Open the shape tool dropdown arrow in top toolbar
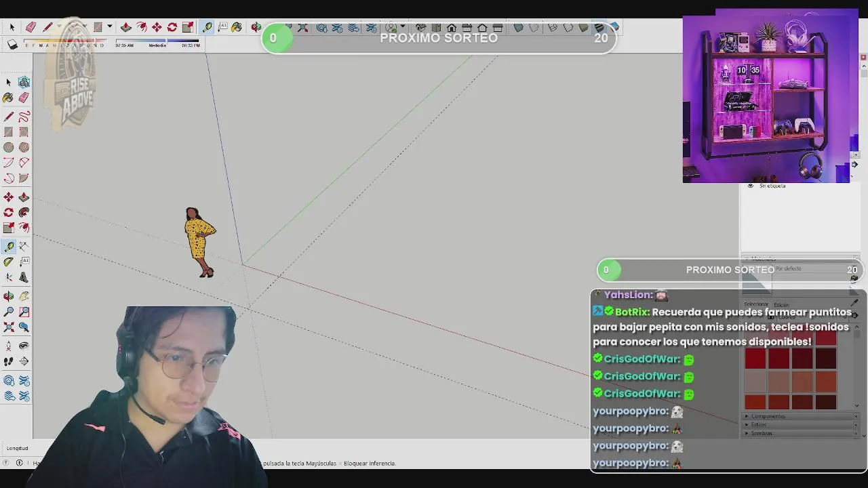The width and height of the screenshot is (868, 488). (x=109, y=27)
